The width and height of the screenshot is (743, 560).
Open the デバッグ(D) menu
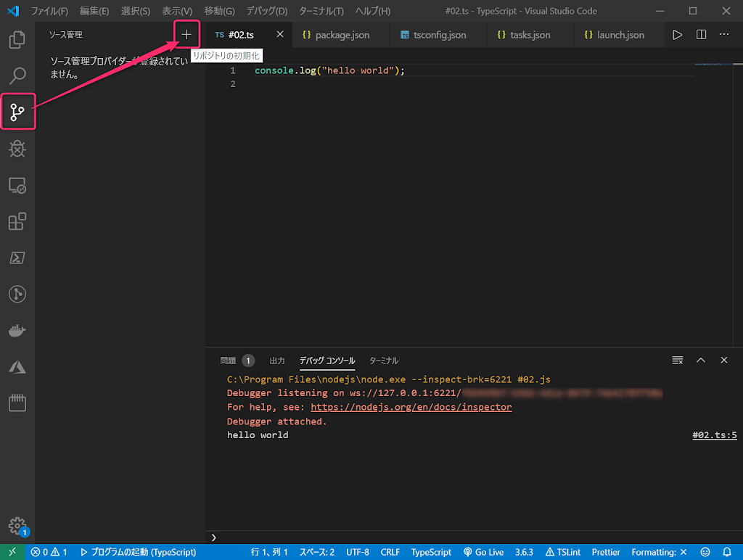click(267, 11)
